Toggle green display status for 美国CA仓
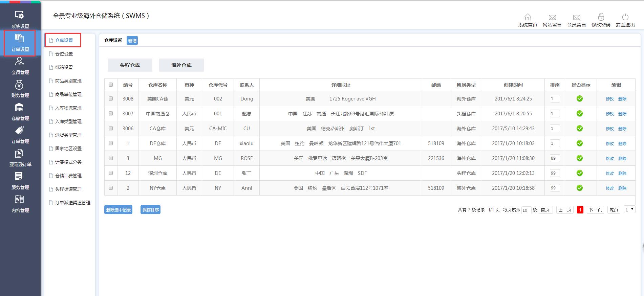Viewport: 644px width, 296px height. click(580, 99)
